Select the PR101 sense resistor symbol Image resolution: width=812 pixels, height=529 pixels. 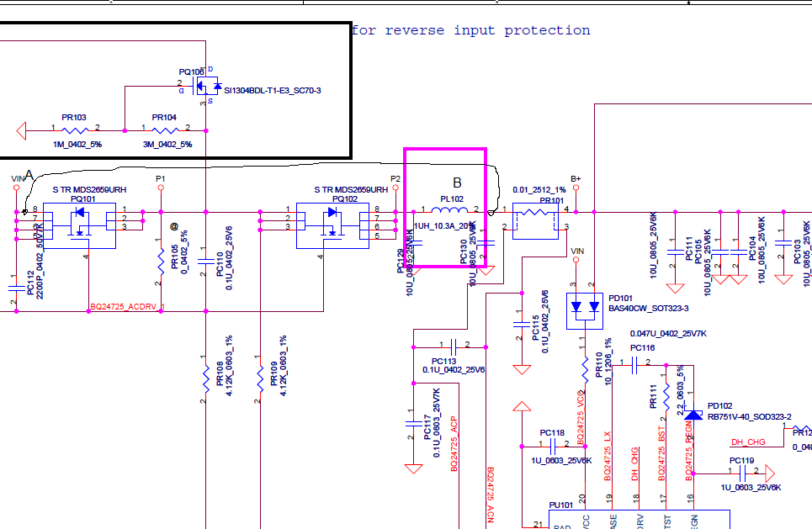(x=535, y=221)
